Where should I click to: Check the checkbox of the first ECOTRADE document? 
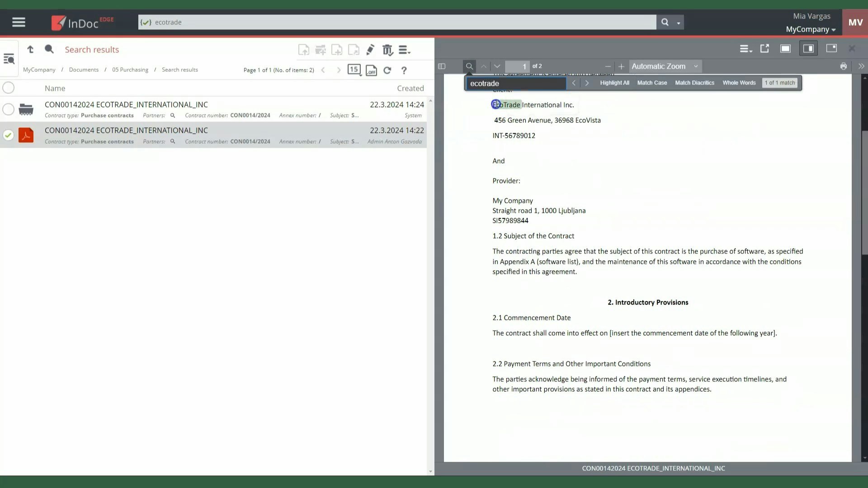8,109
